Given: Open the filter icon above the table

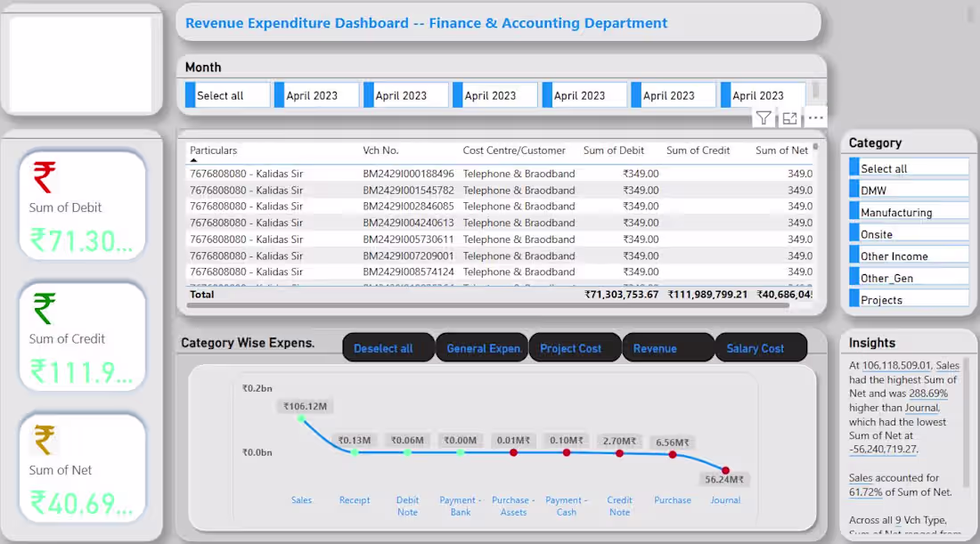Looking at the screenshot, I should pyautogui.click(x=764, y=117).
